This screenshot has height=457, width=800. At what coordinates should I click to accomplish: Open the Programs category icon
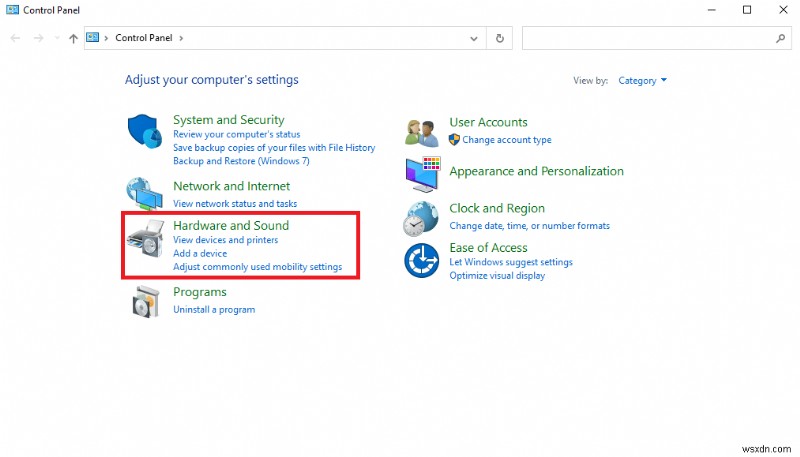coord(145,300)
